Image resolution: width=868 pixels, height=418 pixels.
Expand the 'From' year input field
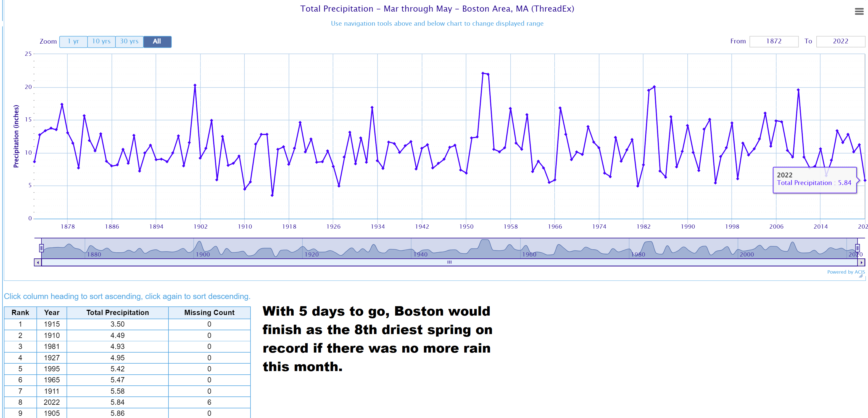(x=774, y=41)
